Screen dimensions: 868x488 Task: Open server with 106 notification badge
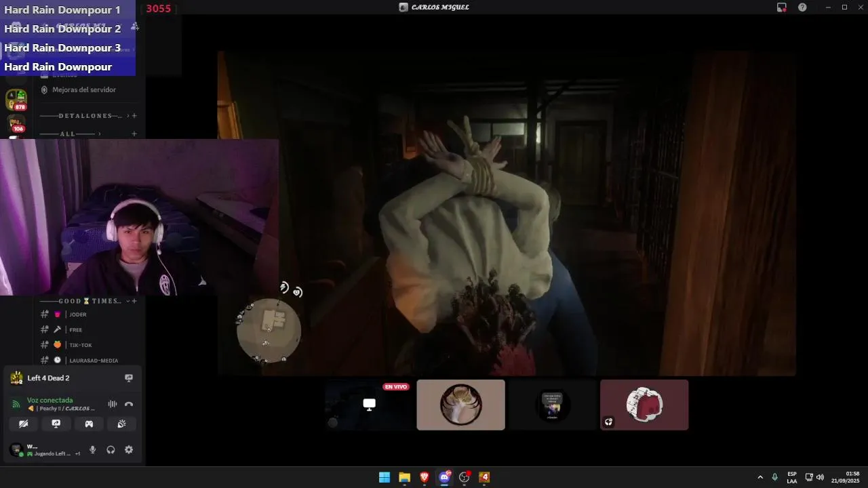(x=16, y=124)
